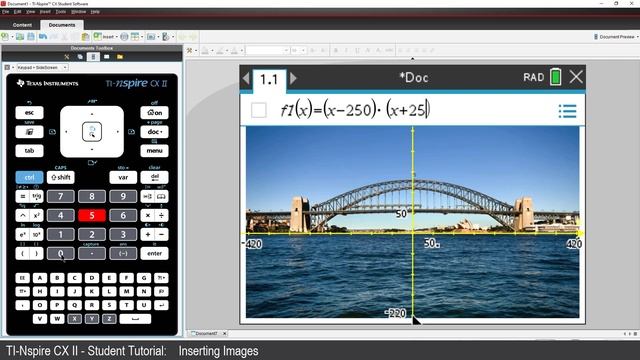The width and height of the screenshot is (640, 360).
Task: Select the TI-SmartView keypad icon in Documents Toolbox
Action: coord(93,57)
